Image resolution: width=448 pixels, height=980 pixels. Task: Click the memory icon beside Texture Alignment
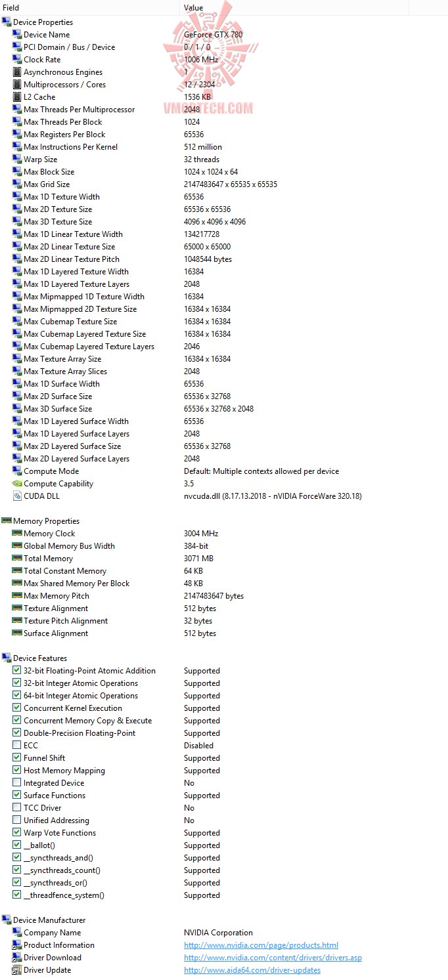(17, 608)
